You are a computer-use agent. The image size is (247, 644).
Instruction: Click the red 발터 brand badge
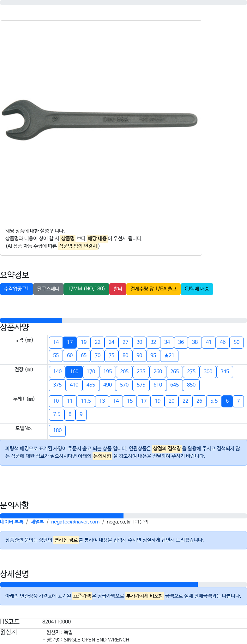(118, 289)
